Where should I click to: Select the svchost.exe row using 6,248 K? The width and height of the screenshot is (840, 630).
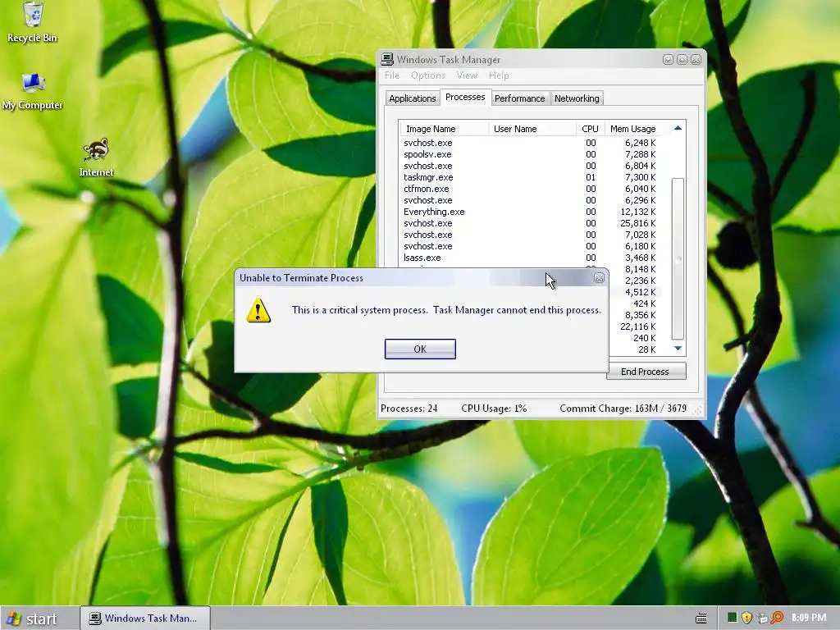(x=531, y=143)
